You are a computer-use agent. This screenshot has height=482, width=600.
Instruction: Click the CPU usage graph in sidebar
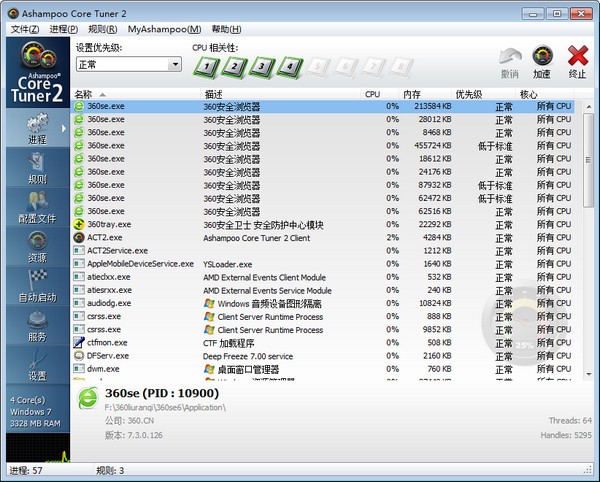coord(38,447)
